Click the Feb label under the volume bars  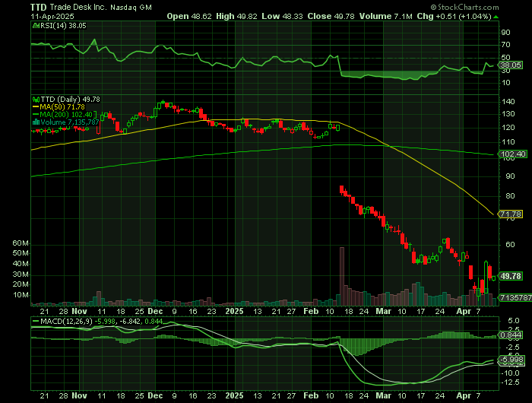(311, 311)
